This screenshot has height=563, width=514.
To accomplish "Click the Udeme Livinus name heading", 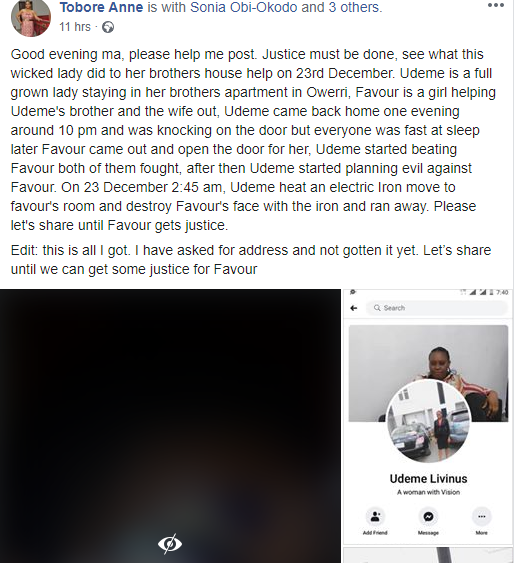I will (428, 479).
